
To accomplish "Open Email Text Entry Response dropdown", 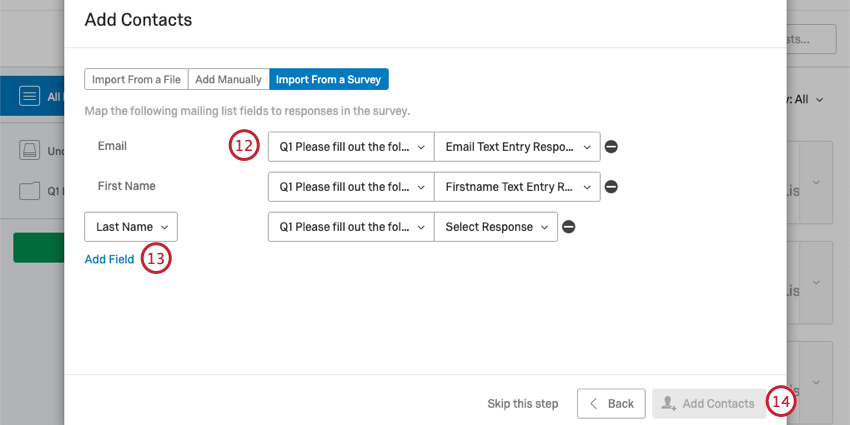I will (517, 147).
